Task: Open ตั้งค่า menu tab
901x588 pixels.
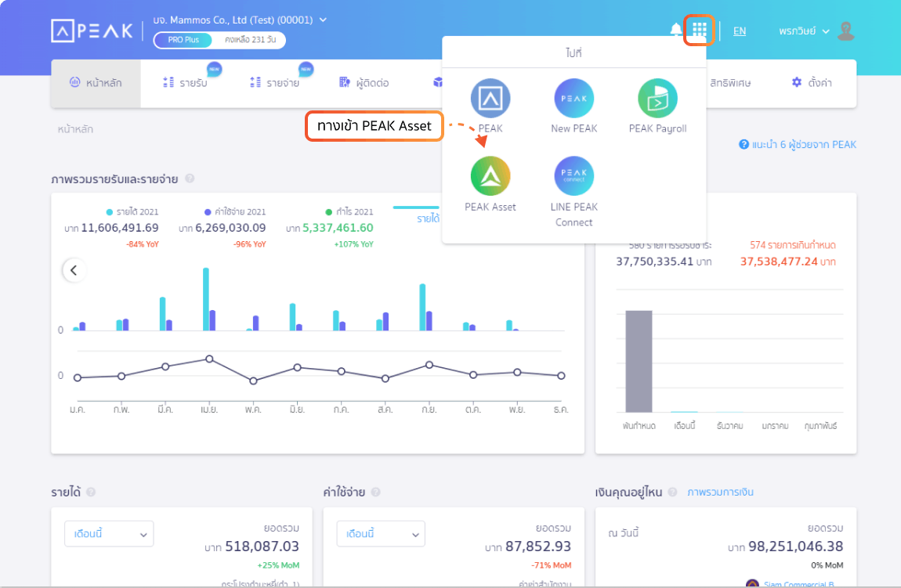Action: coord(812,83)
